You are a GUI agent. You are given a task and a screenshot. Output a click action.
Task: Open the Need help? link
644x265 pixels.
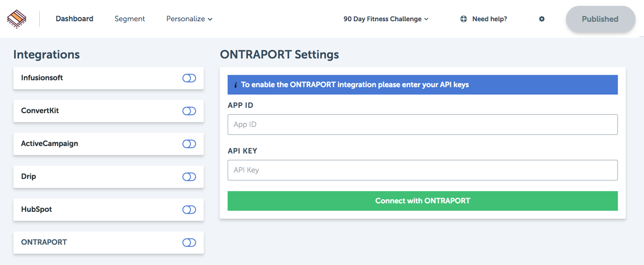coord(489,19)
